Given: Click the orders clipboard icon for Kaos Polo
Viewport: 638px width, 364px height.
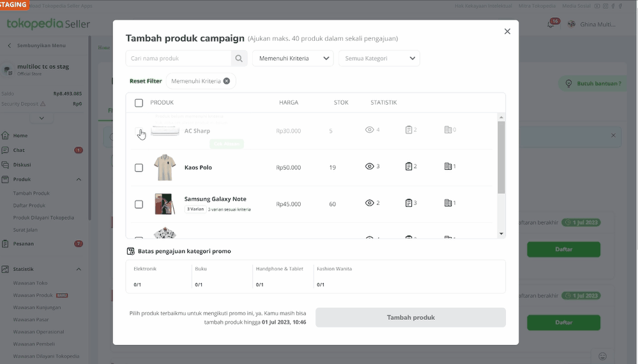Looking at the screenshot, I should coord(409,166).
